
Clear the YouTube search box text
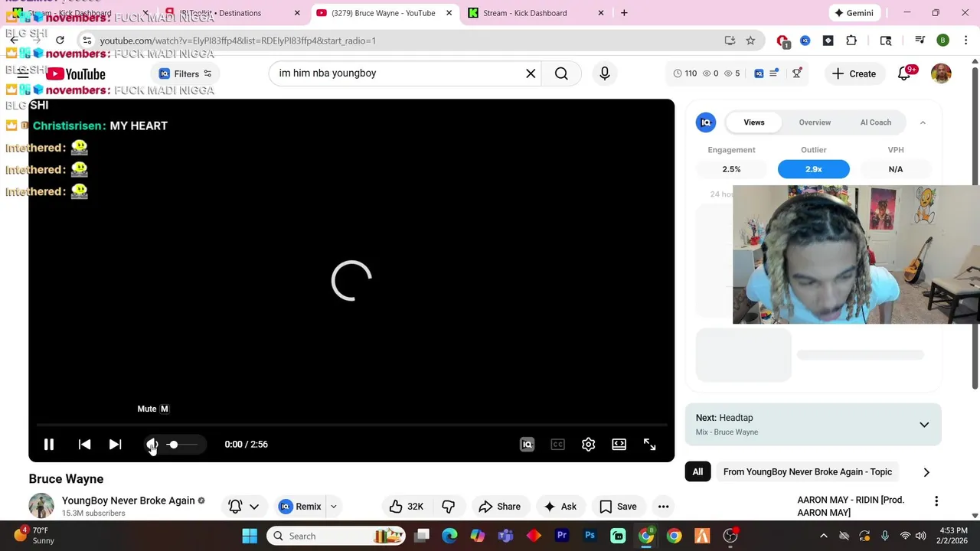click(x=531, y=73)
